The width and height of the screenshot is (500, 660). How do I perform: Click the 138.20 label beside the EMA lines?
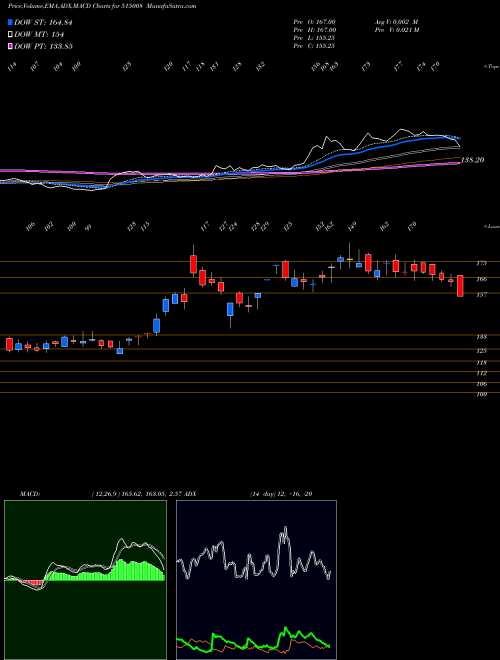(x=473, y=160)
